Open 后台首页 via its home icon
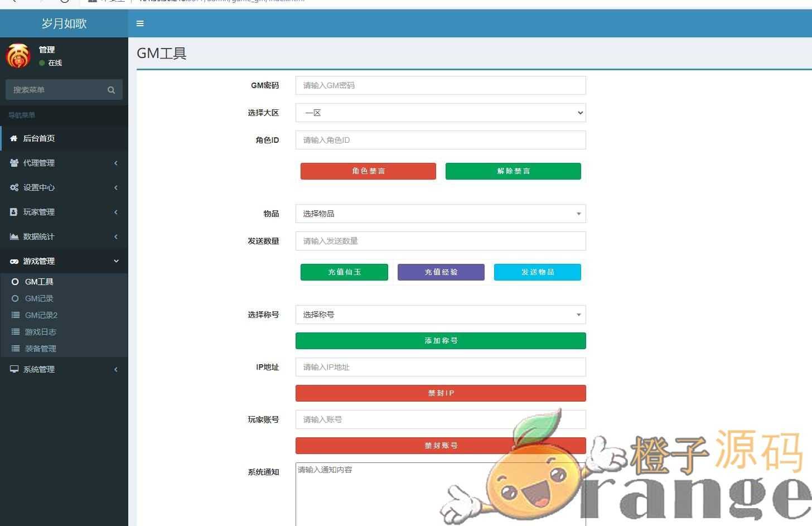812x526 pixels. click(14, 138)
